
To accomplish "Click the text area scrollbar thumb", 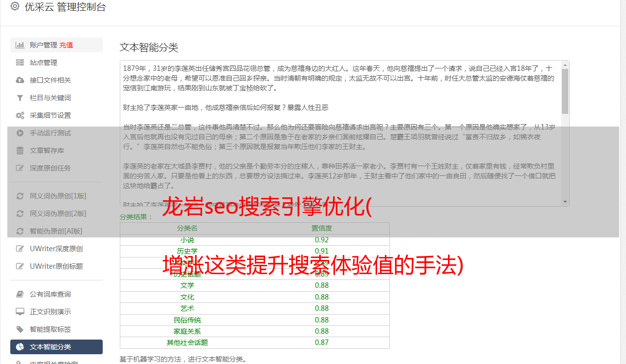I will [x=565, y=91].
